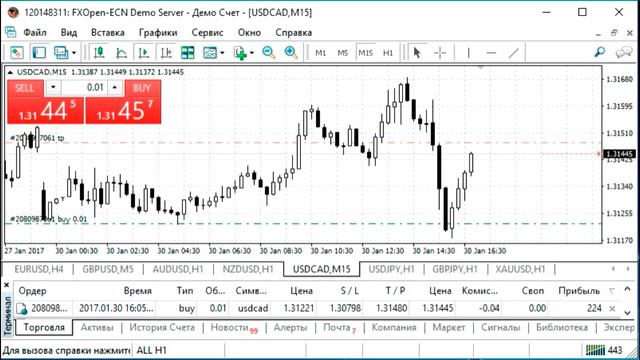Open the Сигналы tab
This screenshot has width=640, height=360.
click(500, 327)
